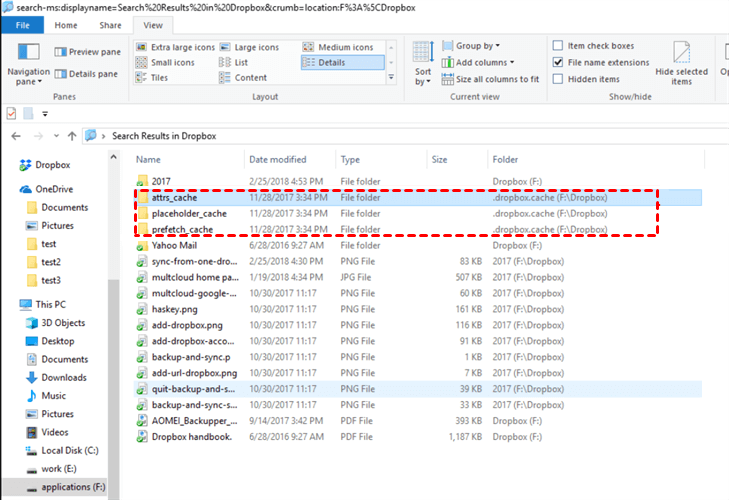Go up one folder level
Viewport: 729px width, 500px height.
point(72,136)
